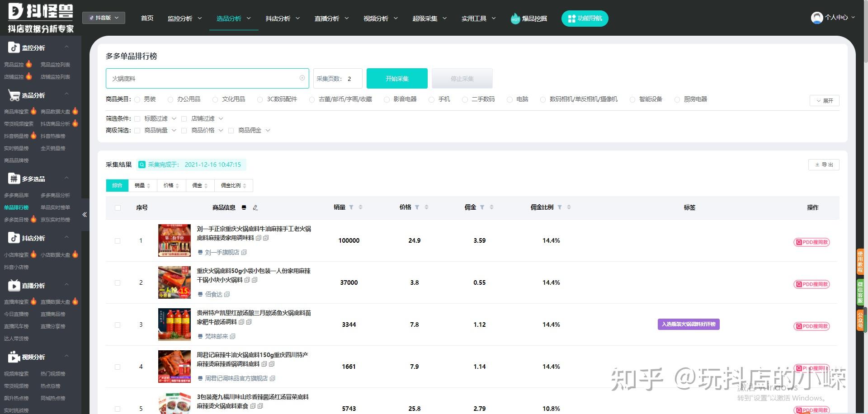Copy shop name 梵味邮来 with copy icon
Image resolution: width=868 pixels, height=414 pixels.
click(x=232, y=336)
